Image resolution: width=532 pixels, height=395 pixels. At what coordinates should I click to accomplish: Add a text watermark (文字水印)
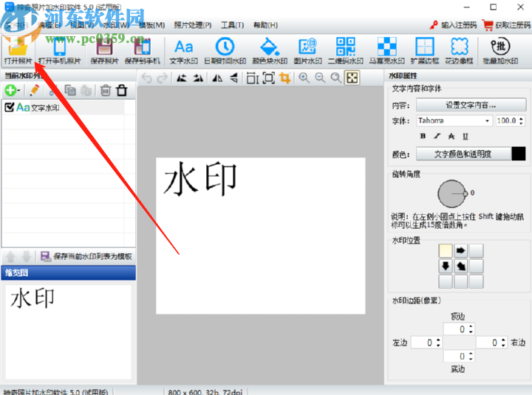(x=183, y=51)
